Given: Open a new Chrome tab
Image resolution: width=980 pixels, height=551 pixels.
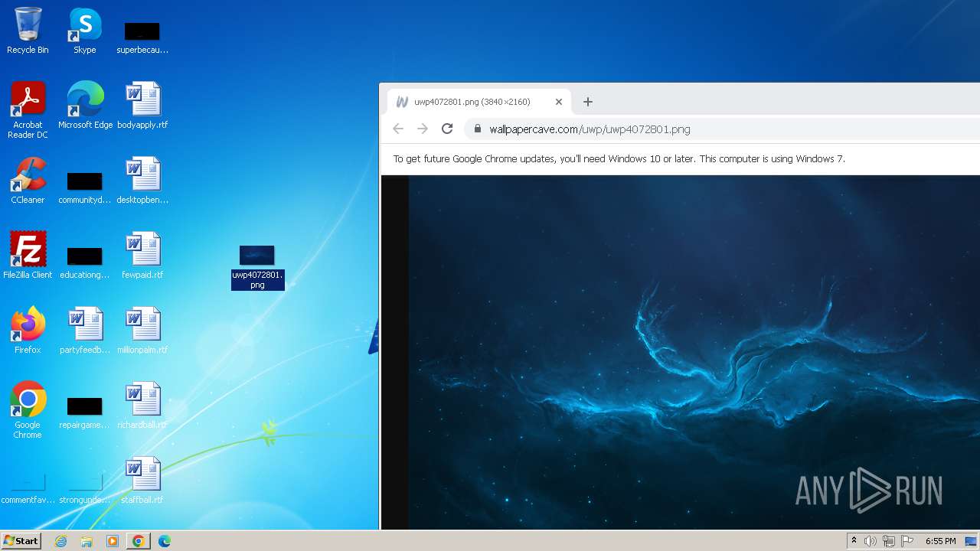Looking at the screenshot, I should (588, 102).
